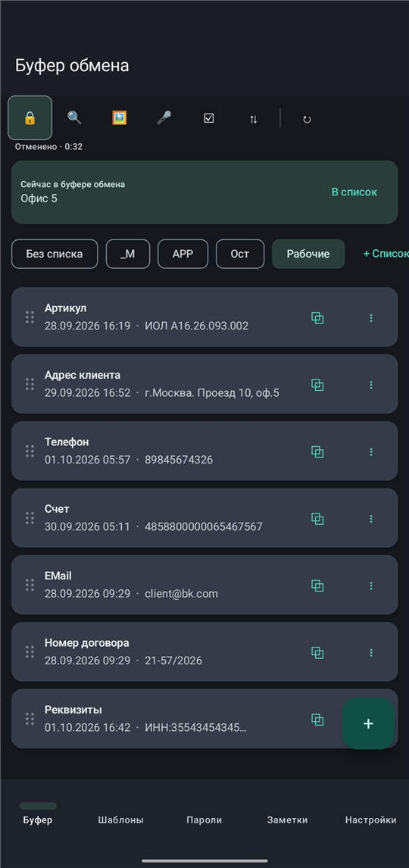Open the more menu for Номер договора
Viewport: 409px width, 868px height.
point(371,653)
